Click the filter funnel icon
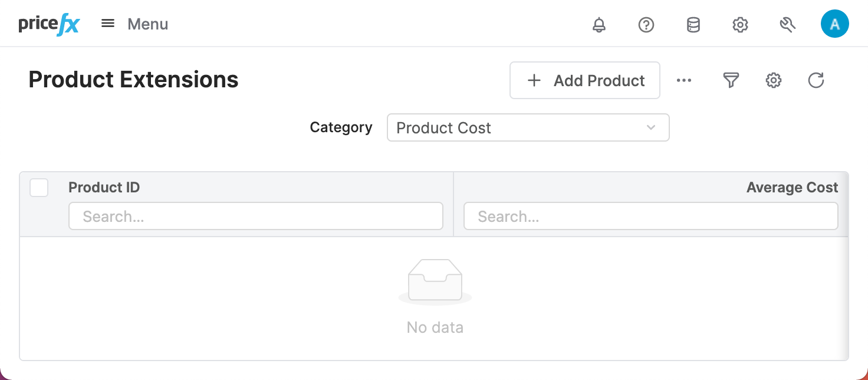The height and width of the screenshot is (380, 868). (731, 80)
